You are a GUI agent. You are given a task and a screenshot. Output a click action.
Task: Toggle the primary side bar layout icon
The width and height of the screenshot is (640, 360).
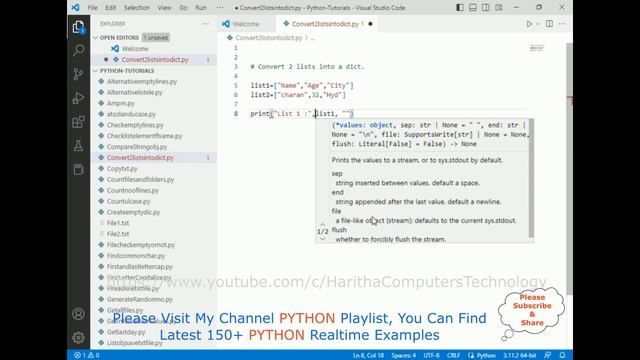tap(460, 8)
